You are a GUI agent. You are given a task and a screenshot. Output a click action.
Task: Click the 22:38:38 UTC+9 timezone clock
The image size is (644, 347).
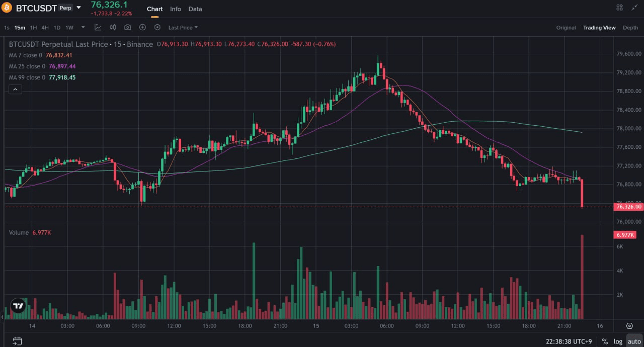tap(569, 341)
